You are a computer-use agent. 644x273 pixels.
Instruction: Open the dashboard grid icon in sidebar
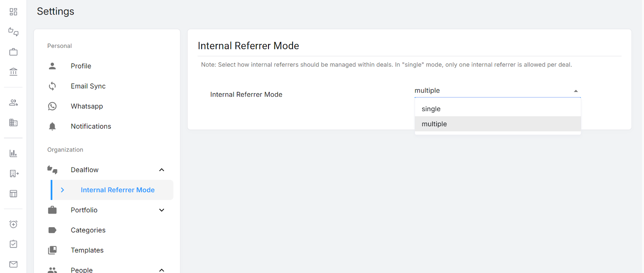(x=13, y=12)
